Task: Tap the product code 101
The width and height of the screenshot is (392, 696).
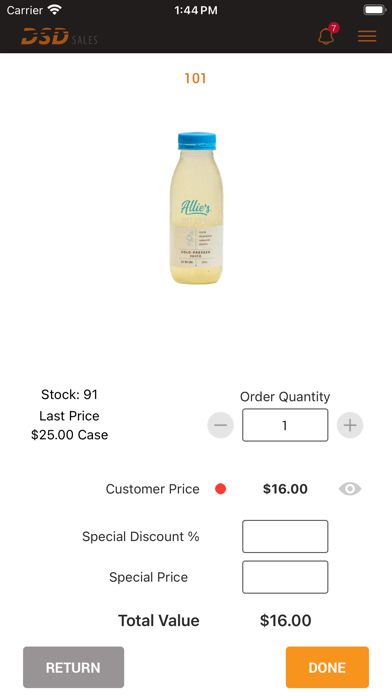Action: pyautogui.click(x=195, y=79)
